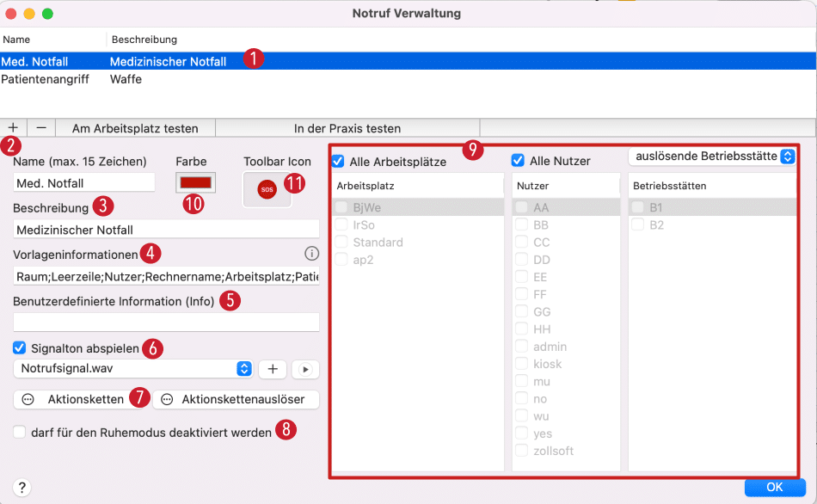Add a new emergency call entry with plus
This screenshot has width=817, height=504.
[13, 127]
